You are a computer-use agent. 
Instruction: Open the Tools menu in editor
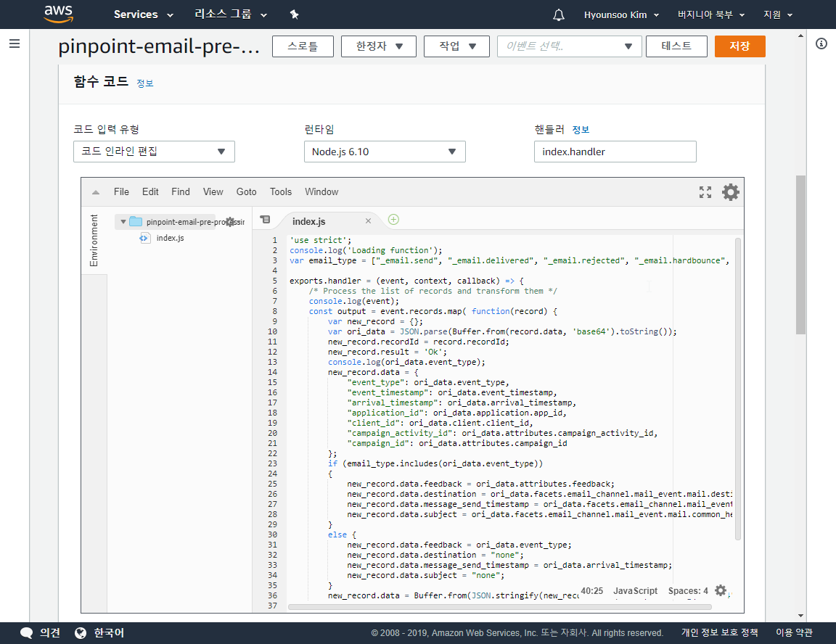[281, 191]
